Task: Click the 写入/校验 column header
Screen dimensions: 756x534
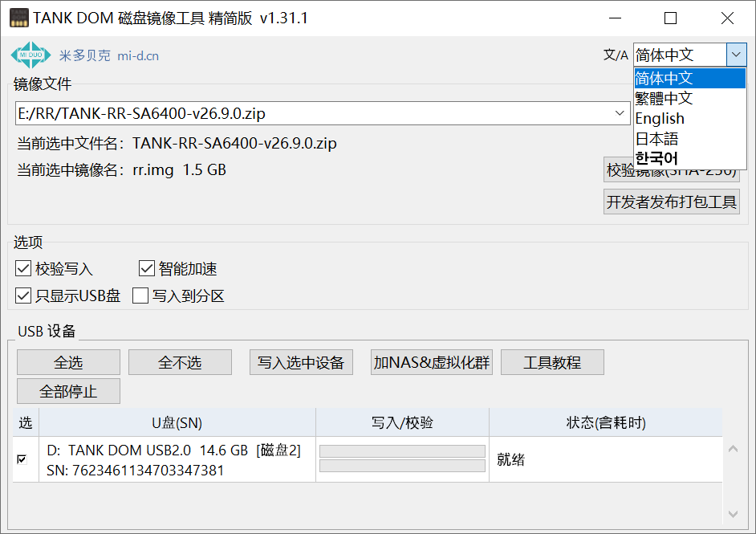Action: coord(403,422)
